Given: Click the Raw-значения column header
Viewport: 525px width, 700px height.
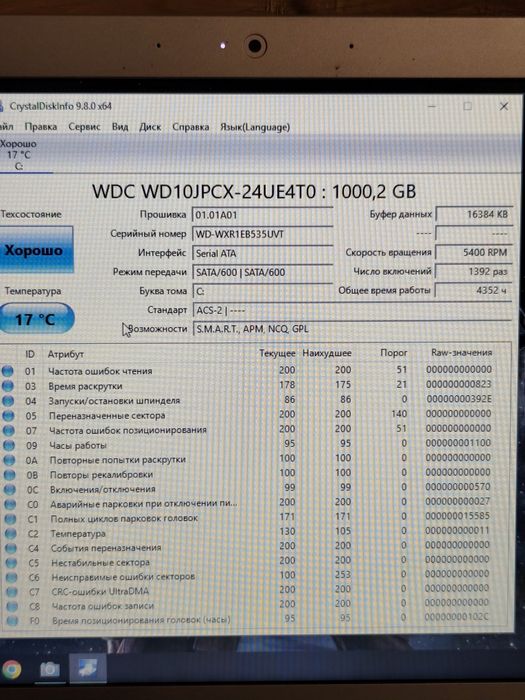Looking at the screenshot, I should (x=462, y=352).
